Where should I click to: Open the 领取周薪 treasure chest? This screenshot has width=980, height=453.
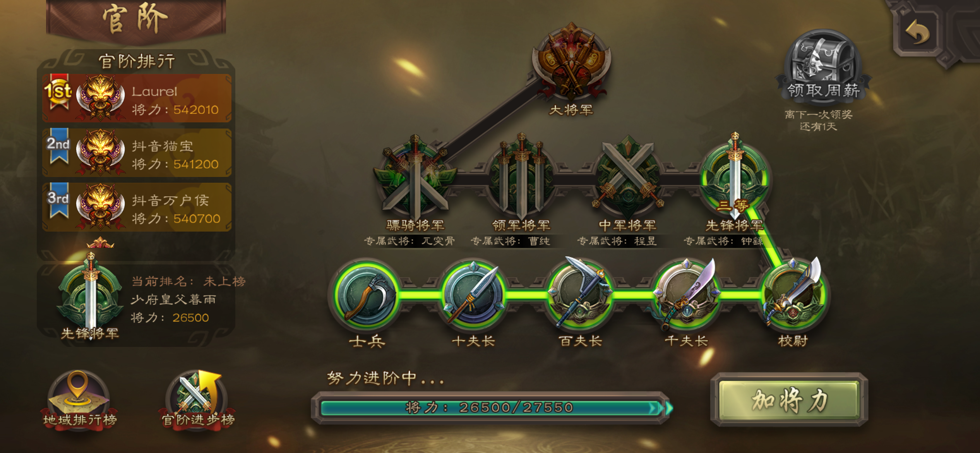click(x=823, y=67)
